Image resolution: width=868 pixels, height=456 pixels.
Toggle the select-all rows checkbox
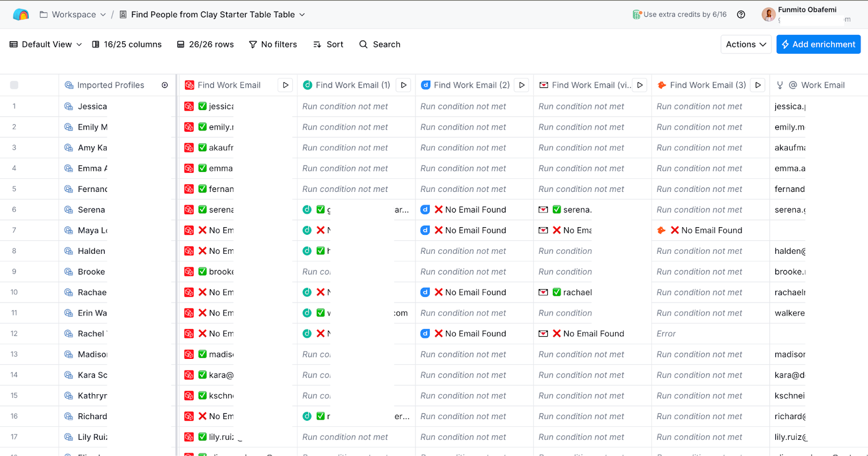pos(14,85)
